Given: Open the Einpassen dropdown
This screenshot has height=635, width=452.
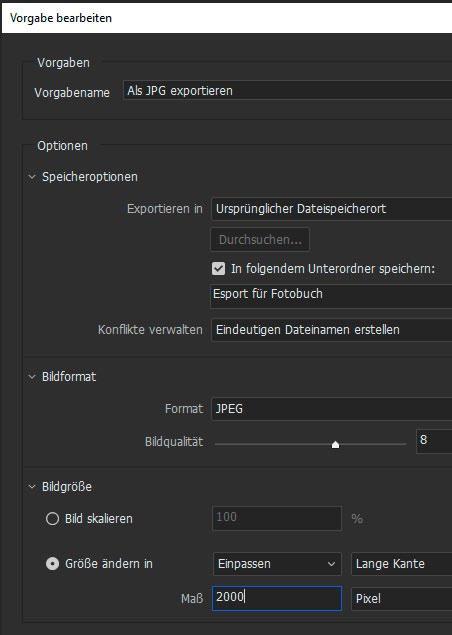Looking at the screenshot, I should 277,564.
